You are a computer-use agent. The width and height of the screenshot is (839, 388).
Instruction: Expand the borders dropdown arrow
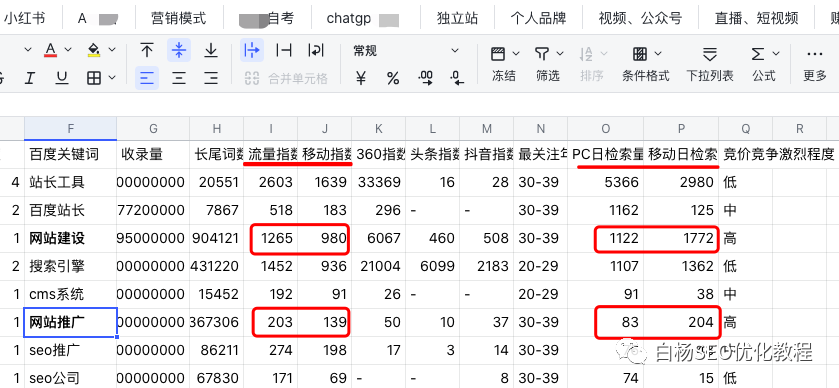click(x=112, y=78)
